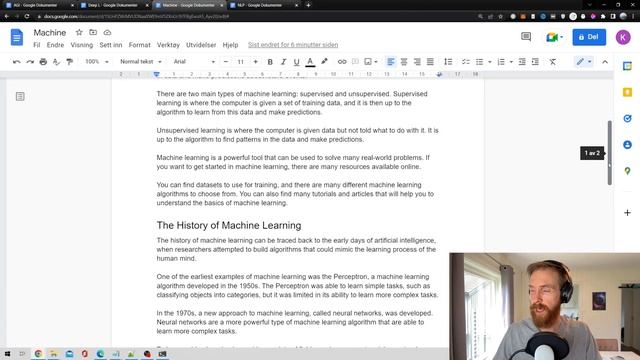This screenshot has width=640, height=360.
Task: Star the Machine document
Action: pos(79,32)
